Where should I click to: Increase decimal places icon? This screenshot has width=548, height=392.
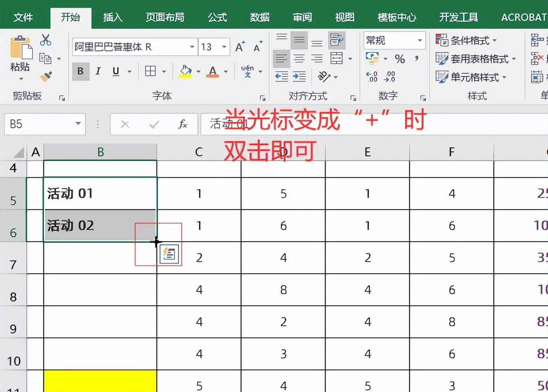click(372, 77)
